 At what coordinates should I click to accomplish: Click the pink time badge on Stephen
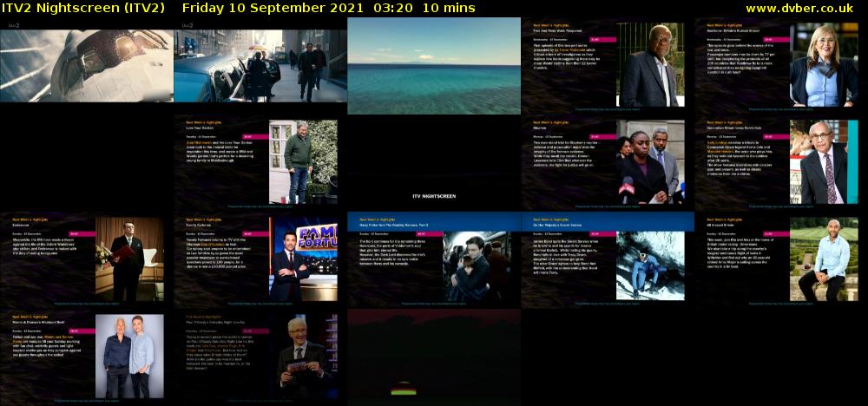pyautogui.click(x=603, y=136)
